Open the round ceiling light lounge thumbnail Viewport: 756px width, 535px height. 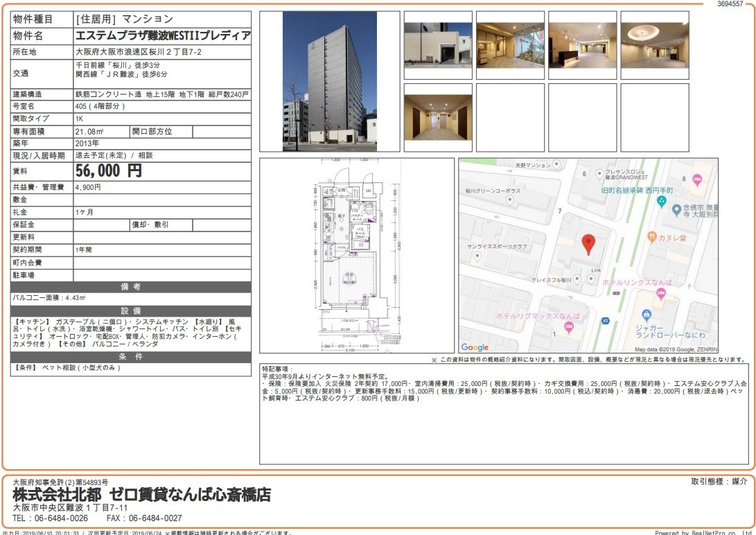655,45
